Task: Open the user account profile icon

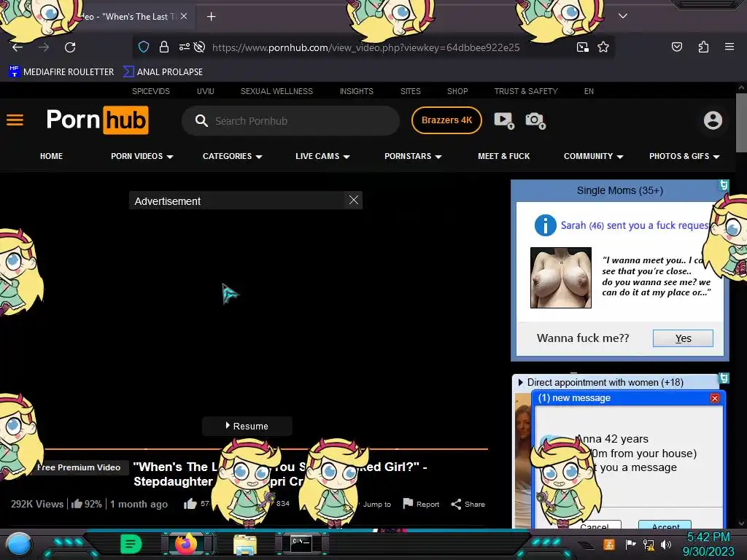Action: pyautogui.click(x=713, y=120)
